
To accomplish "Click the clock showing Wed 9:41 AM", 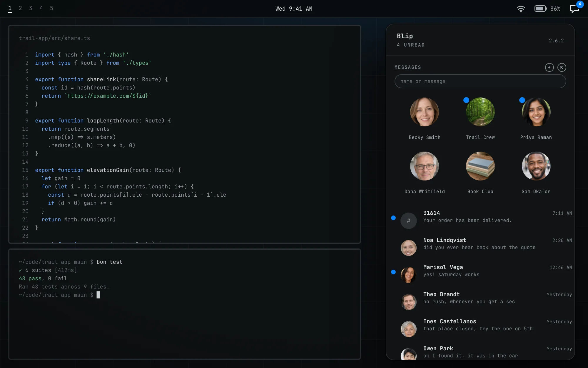I will [294, 9].
